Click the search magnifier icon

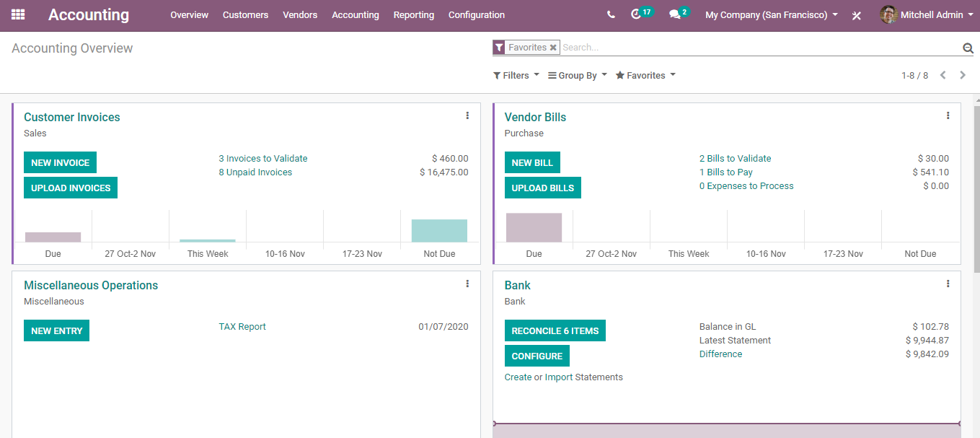[x=967, y=47]
